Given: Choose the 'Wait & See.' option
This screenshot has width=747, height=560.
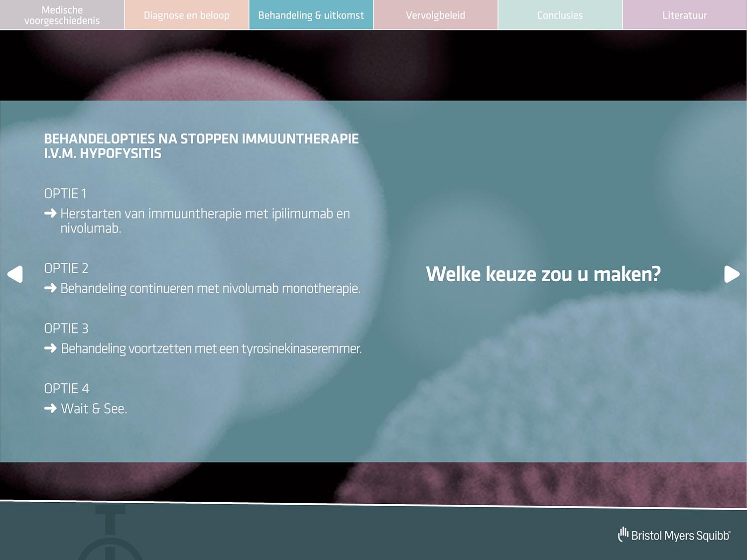Looking at the screenshot, I should tap(94, 409).
